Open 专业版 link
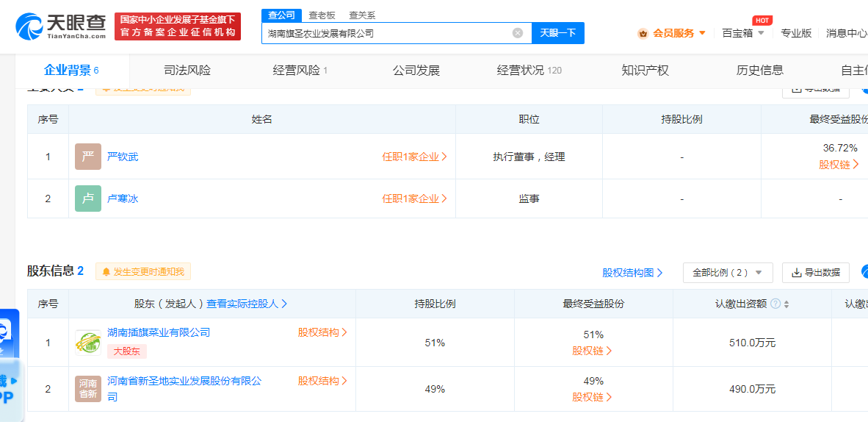868x422 pixels. click(x=796, y=33)
